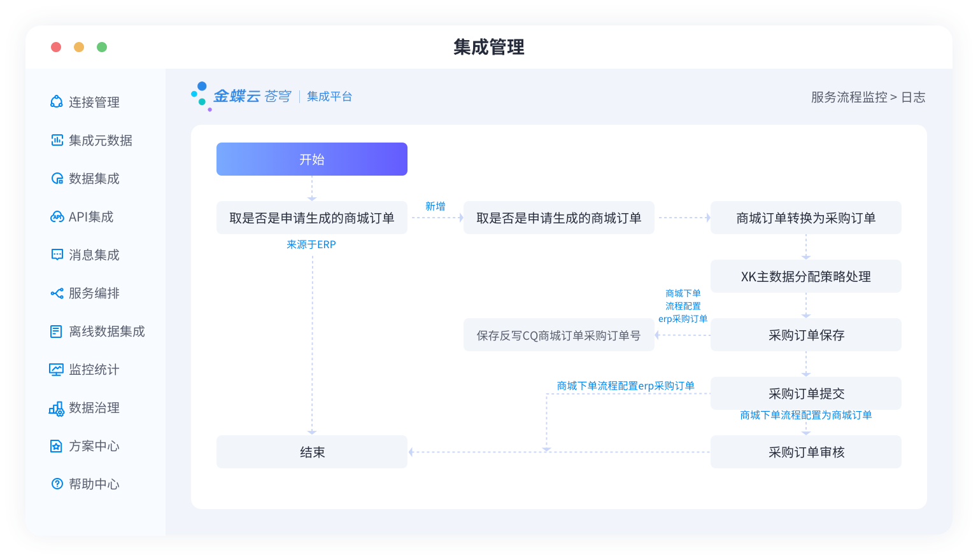Click the API集成 cloud icon
The image size is (978, 560).
click(57, 216)
